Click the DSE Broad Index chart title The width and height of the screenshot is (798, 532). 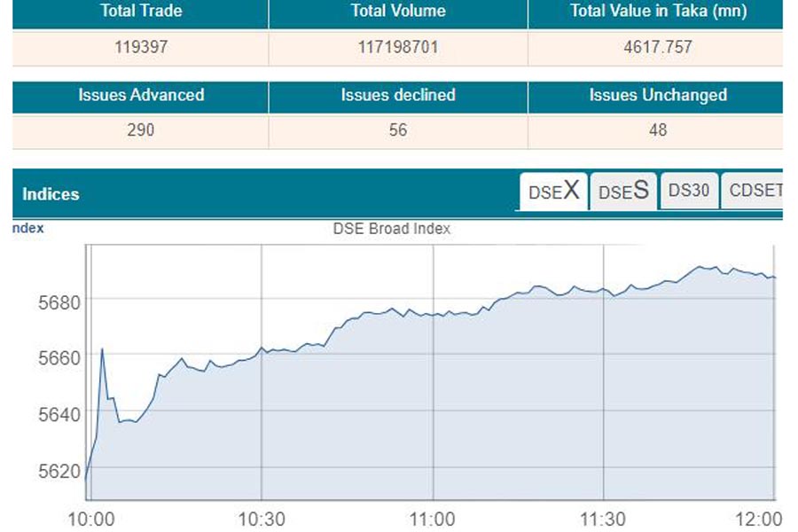[391, 229]
